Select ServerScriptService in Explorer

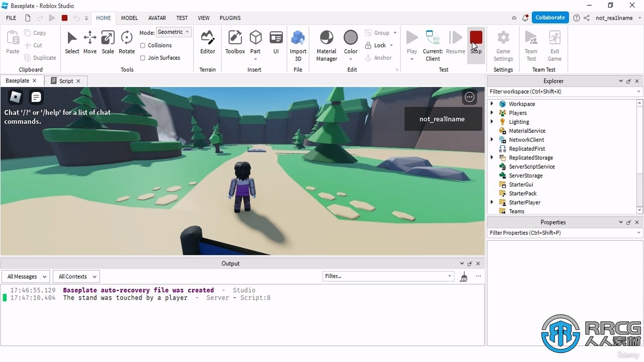coord(531,166)
